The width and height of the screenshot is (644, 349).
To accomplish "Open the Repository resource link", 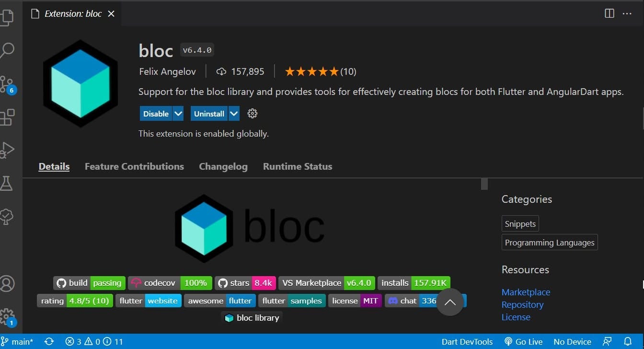I will tap(522, 304).
